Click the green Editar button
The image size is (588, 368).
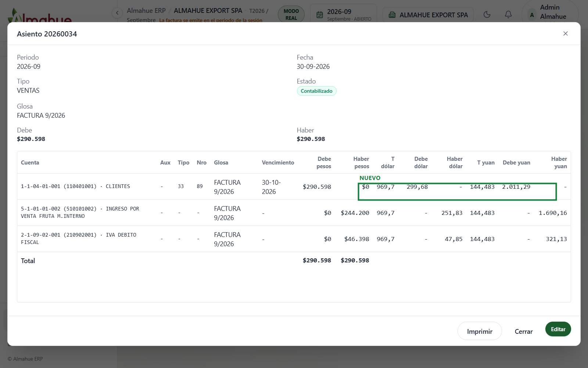(558, 329)
